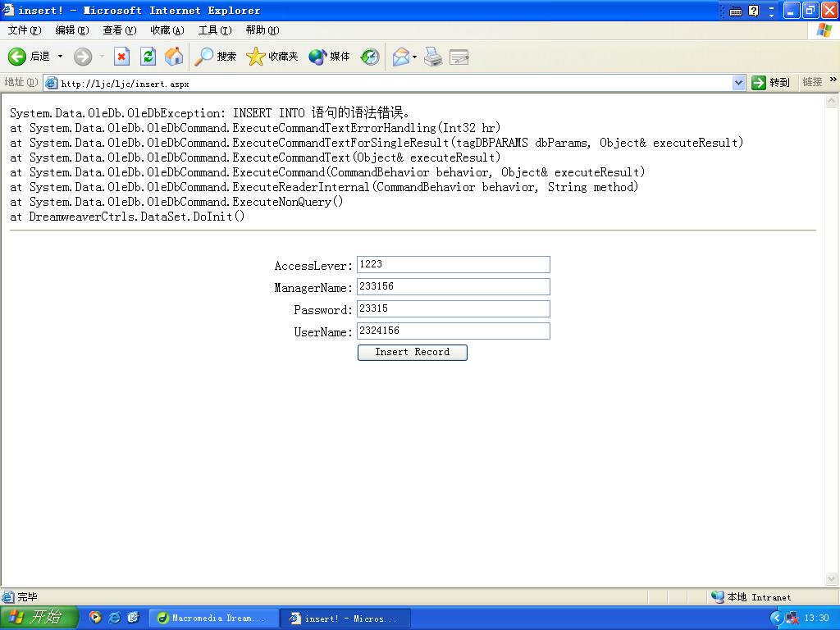The image size is (840, 630).
Task: Open the 文件(F) menu
Action: (25, 30)
